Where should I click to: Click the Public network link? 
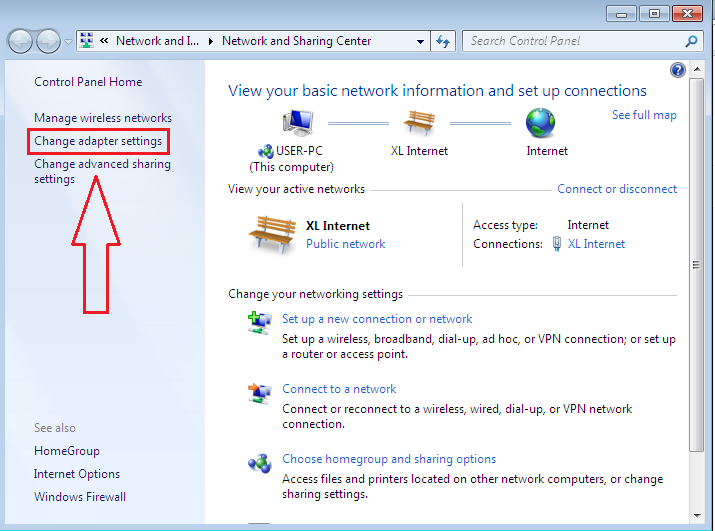(346, 244)
